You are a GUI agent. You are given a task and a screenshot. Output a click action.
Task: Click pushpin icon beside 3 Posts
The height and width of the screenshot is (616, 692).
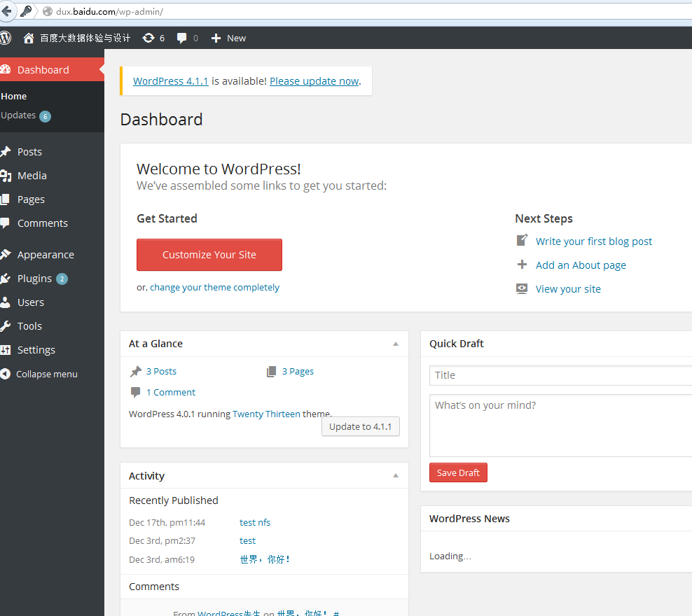tap(135, 372)
